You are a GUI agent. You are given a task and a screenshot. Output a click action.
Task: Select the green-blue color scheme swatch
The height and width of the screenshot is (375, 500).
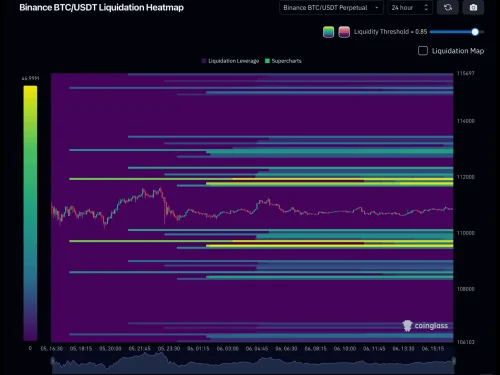[328, 32]
